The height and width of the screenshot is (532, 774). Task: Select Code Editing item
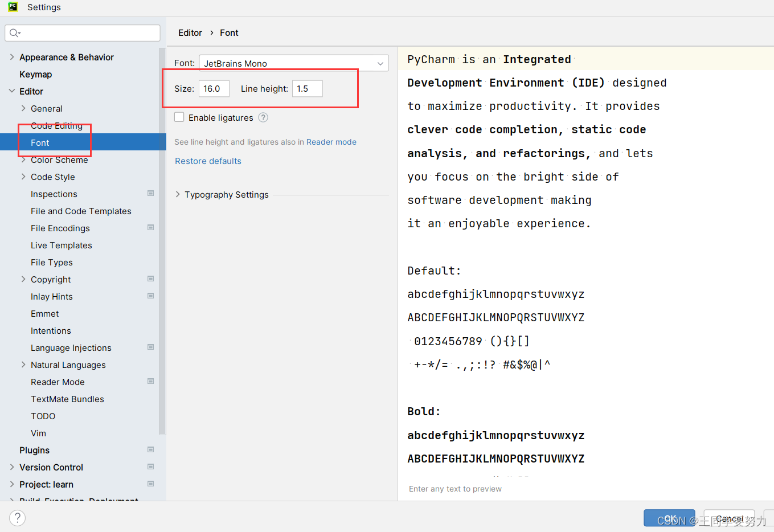coord(56,125)
